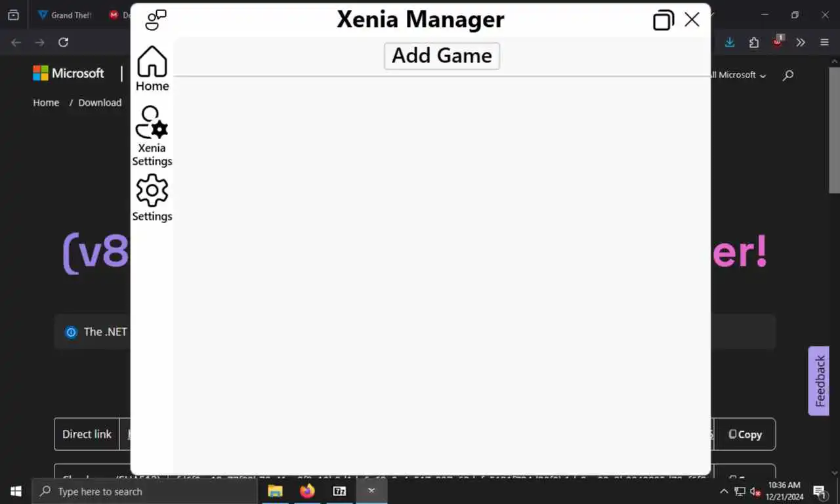Show hidden system tray icons

[x=724, y=491]
